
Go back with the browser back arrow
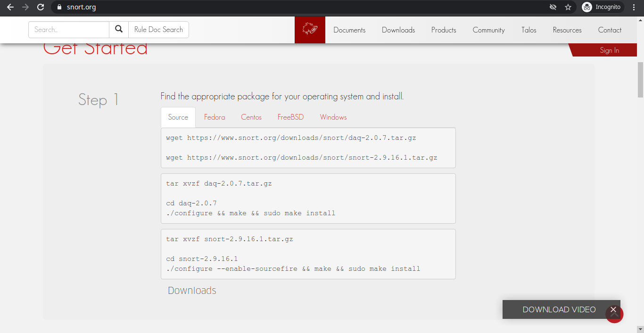(x=10, y=7)
